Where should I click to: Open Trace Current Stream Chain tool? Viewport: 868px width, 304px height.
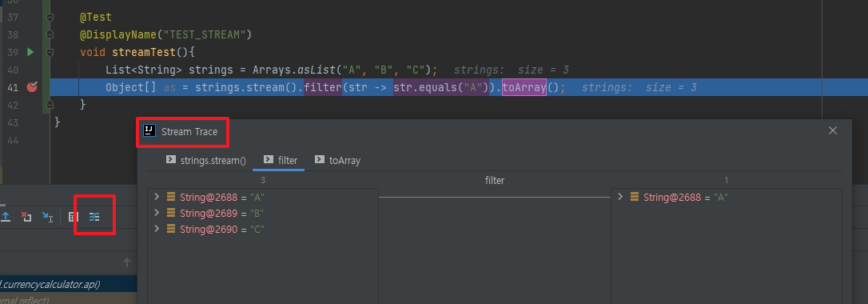94,217
